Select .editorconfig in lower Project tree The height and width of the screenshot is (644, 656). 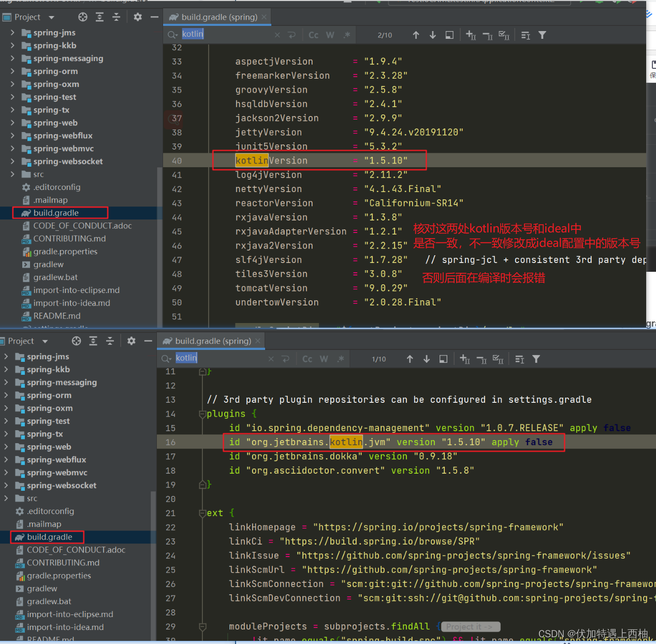click(x=50, y=511)
